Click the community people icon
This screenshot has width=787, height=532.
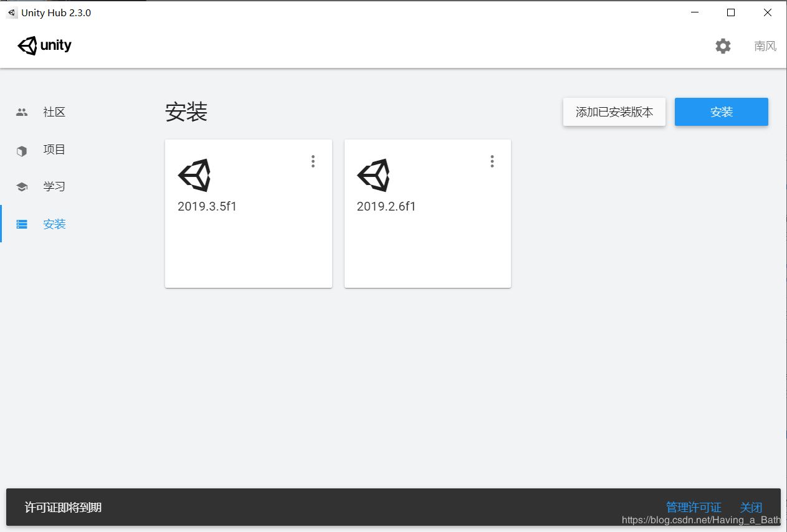[x=22, y=112]
